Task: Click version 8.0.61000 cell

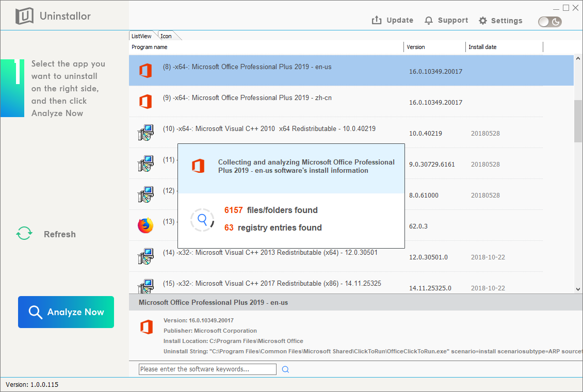Action: (424, 195)
